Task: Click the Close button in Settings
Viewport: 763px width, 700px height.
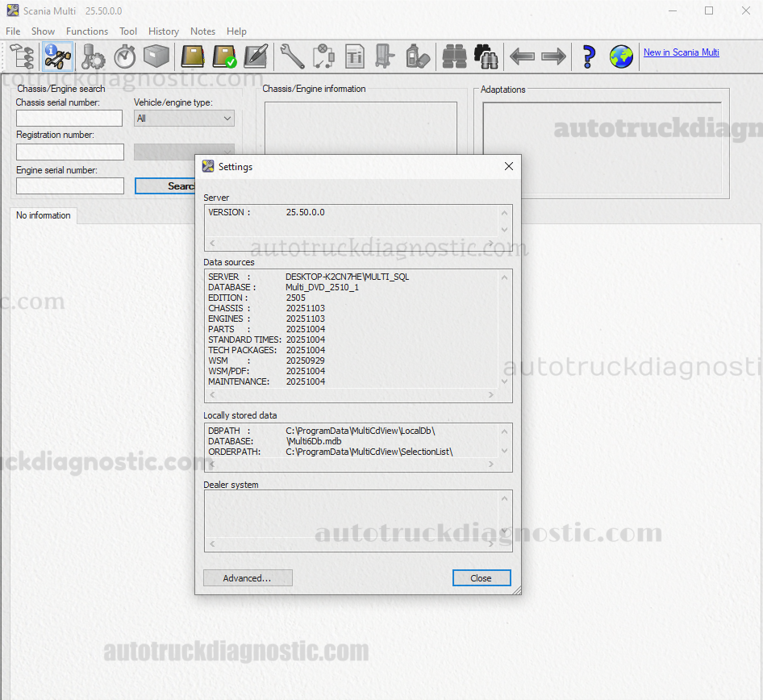Action: coord(482,578)
